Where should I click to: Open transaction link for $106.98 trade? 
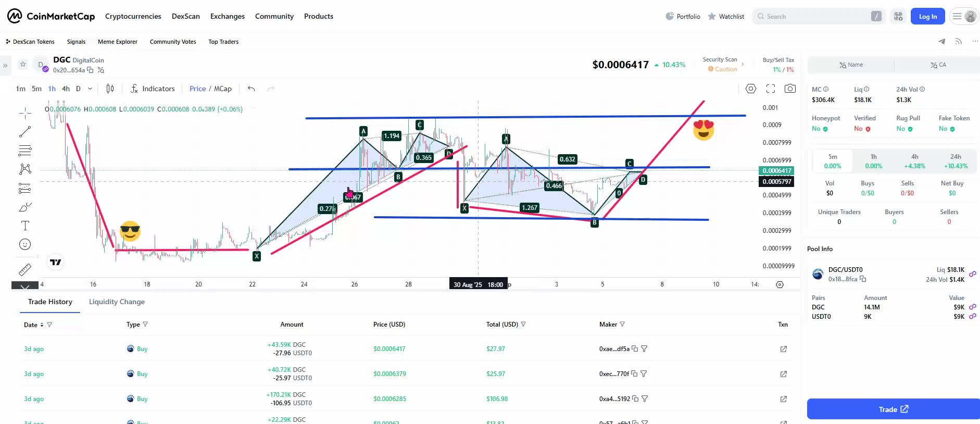coord(784,399)
